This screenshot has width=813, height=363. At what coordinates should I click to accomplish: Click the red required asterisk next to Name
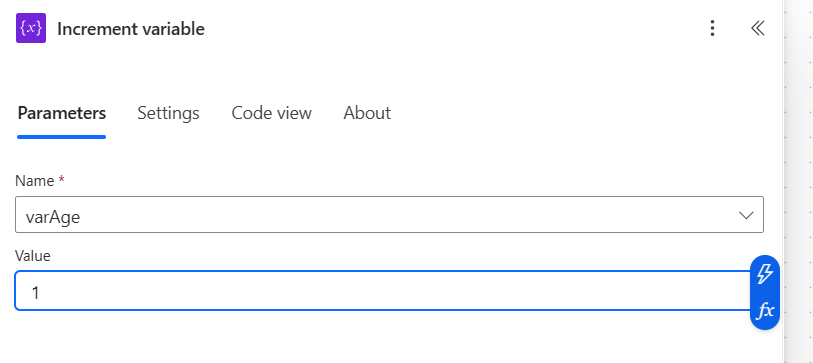[x=62, y=179]
